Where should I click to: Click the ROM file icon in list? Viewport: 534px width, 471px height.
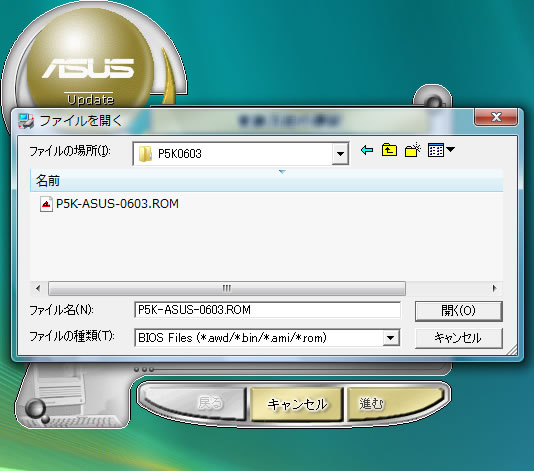pyautogui.click(x=46, y=204)
